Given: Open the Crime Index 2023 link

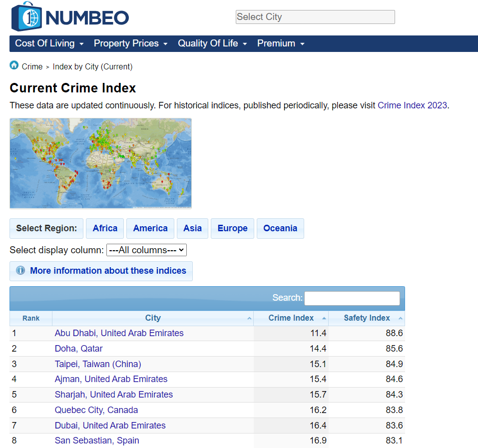Looking at the screenshot, I should tap(412, 105).
